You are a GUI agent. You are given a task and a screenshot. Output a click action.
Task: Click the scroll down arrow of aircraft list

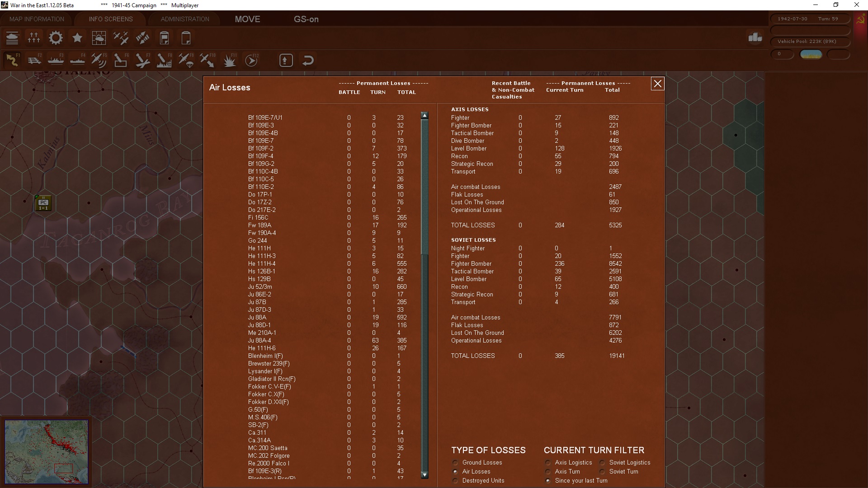click(425, 475)
